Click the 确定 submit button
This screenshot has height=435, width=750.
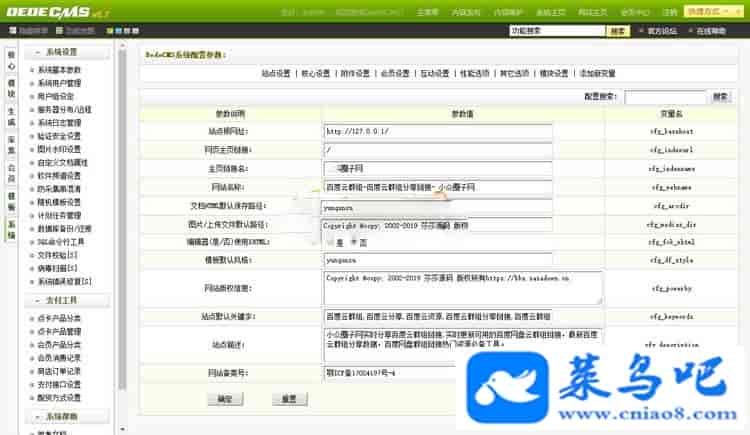[x=224, y=399]
